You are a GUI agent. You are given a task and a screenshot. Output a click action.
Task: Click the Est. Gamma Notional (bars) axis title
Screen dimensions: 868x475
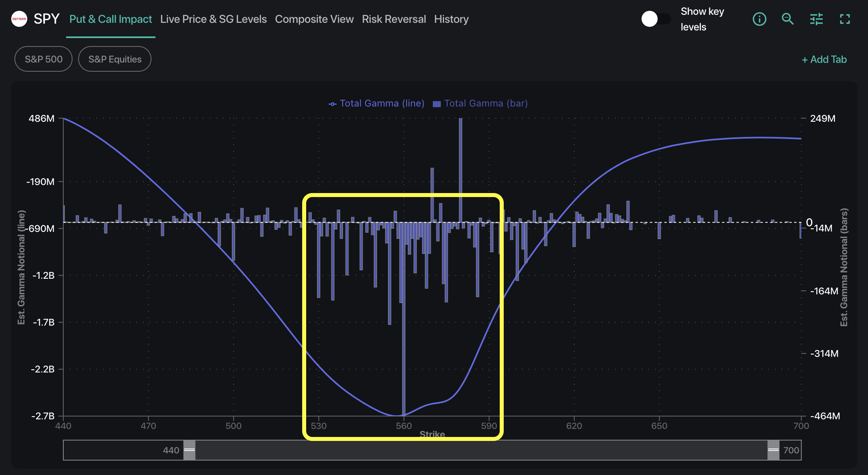pos(844,267)
